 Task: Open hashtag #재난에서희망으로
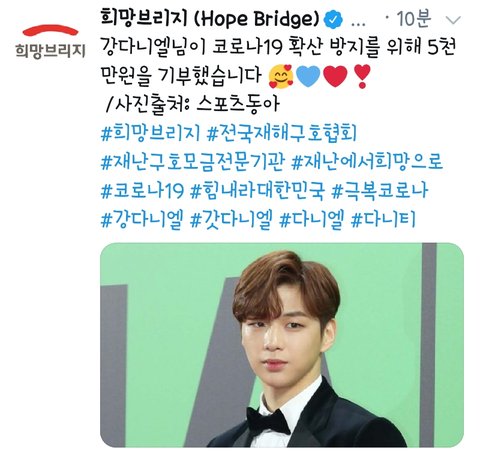pyautogui.click(x=367, y=162)
